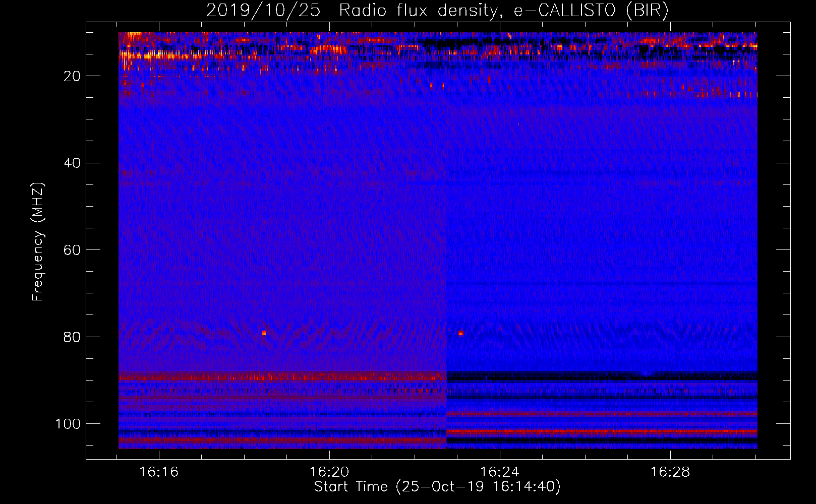
Task: Click the '60' frequency tick label
Action: [72, 250]
